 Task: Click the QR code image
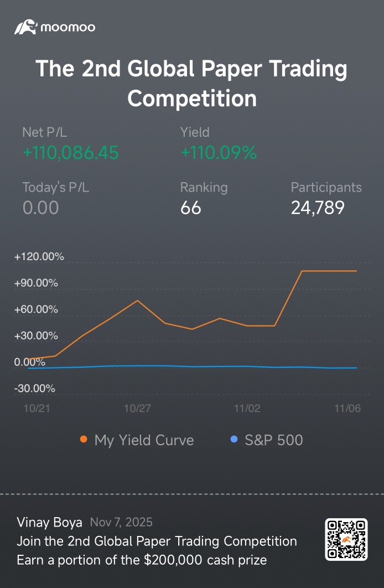(346, 539)
